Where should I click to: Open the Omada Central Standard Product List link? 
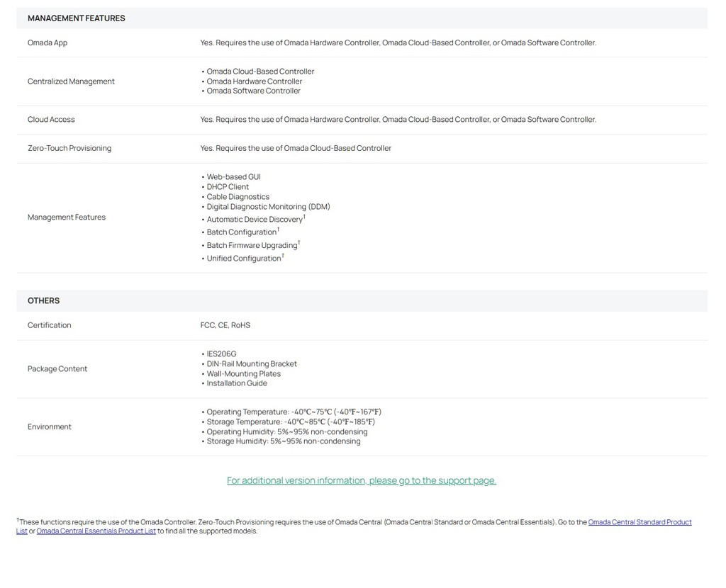pyautogui.click(x=640, y=522)
